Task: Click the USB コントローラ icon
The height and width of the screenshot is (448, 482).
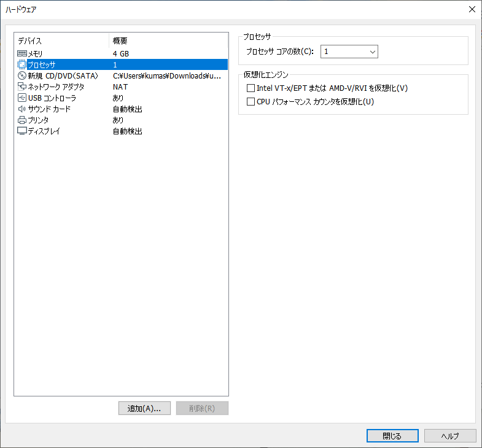Action: (22, 98)
